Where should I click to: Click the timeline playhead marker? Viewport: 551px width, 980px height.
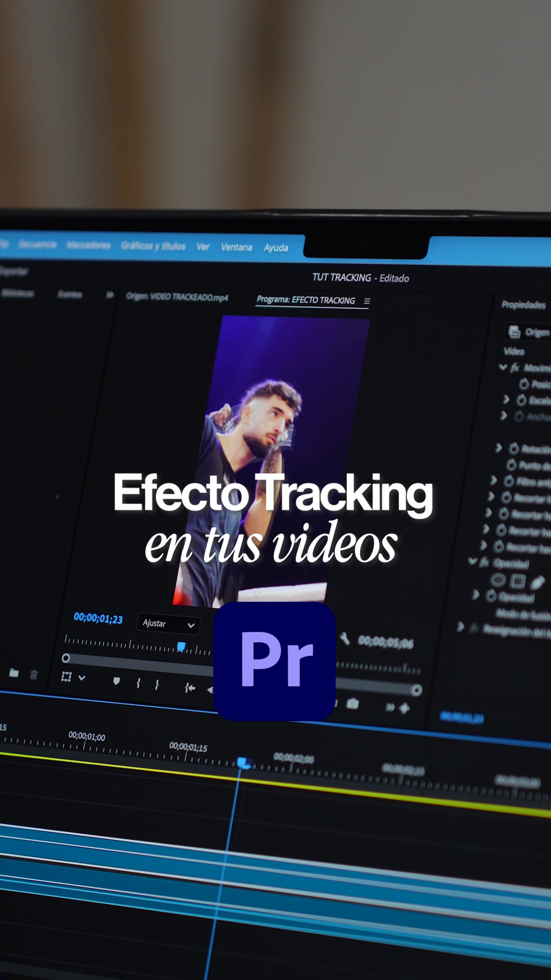pos(244,763)
